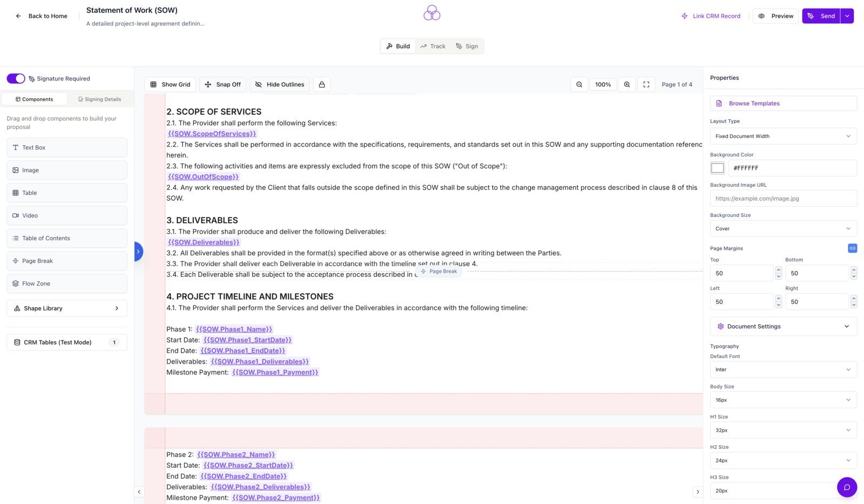Screen dimensions: 864x504
Task: Open the Layout Type dropdown
Action: 783,136
